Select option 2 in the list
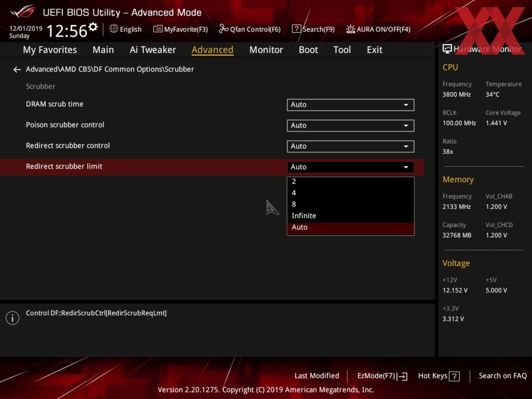Image resolution: width=532 pixels, height=399 pixels. click(350, 182)
